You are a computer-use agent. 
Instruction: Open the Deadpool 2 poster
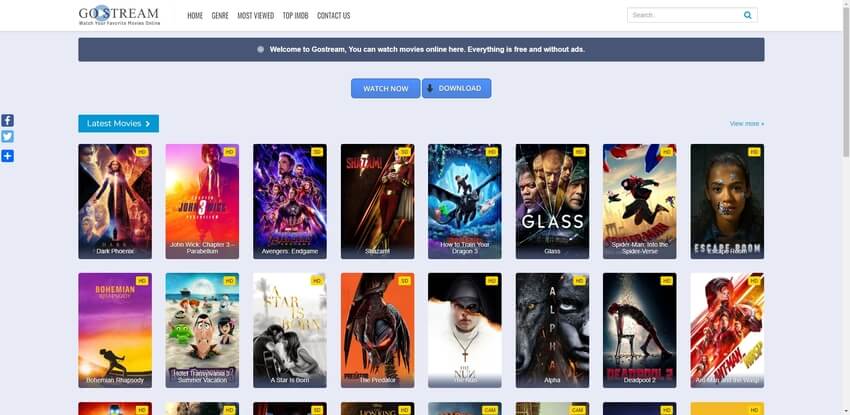point(640,330)
